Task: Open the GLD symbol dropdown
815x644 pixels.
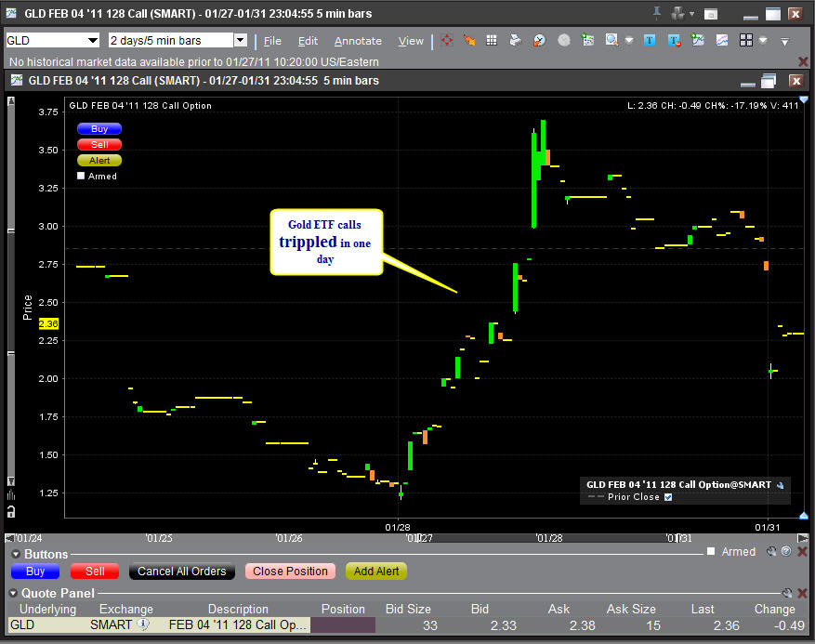Action: click(93, 41)
